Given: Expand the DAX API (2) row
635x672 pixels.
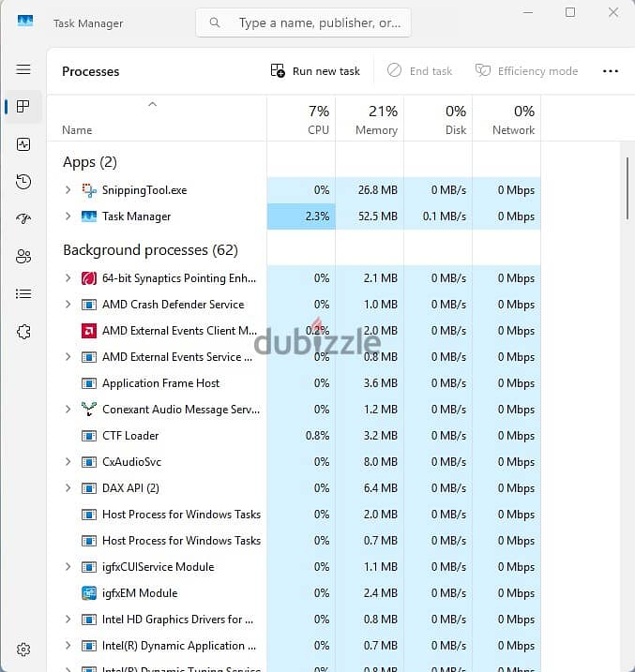Looking at the screenshot, I should [68, 487].
